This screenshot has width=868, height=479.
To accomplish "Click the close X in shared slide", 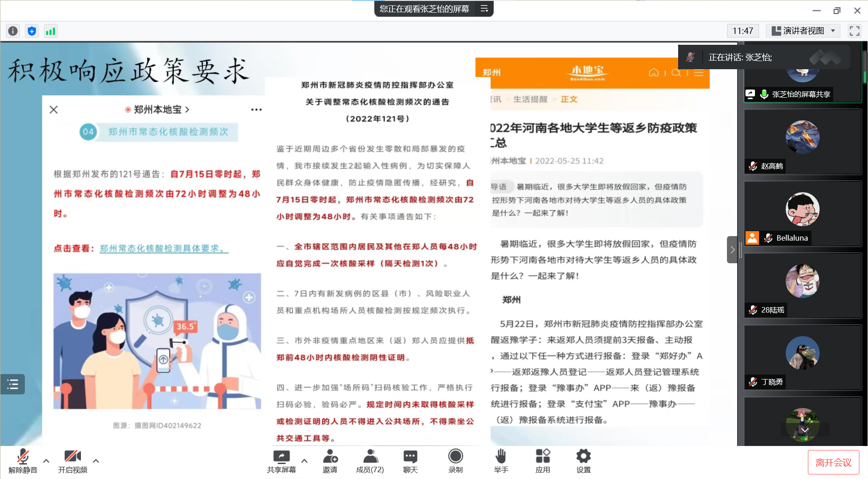I will coord(53,109).
